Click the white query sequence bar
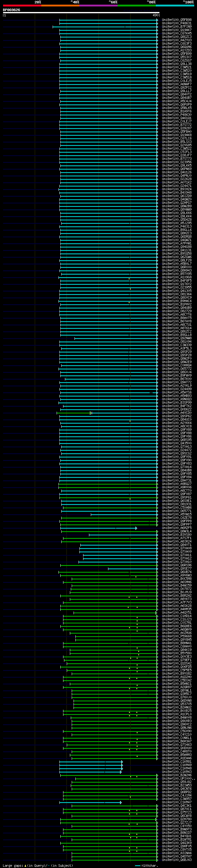Viewport: 197px width, 868px height. tap(81, 13)
